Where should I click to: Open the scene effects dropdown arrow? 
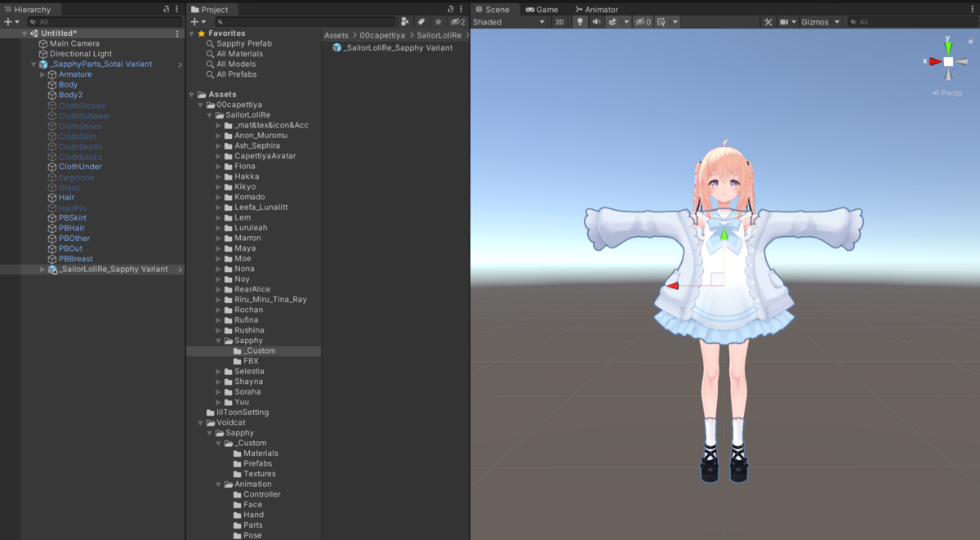[x=626, y=22]
